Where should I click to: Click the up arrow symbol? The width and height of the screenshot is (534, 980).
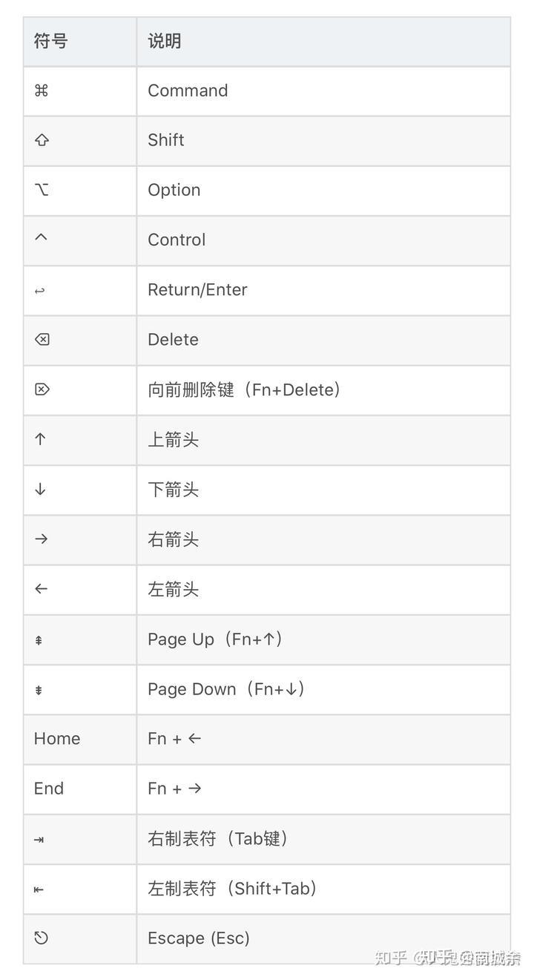pos(41,439)
